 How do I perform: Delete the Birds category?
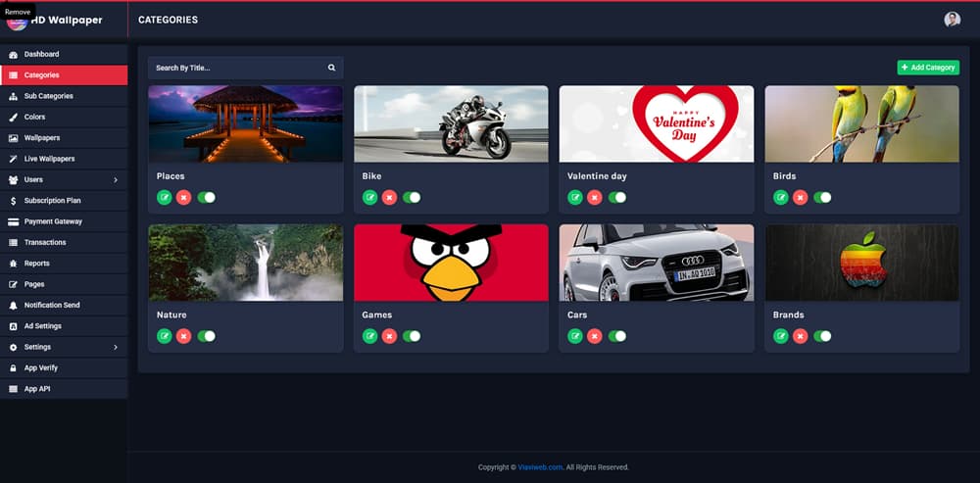point(800,198)
